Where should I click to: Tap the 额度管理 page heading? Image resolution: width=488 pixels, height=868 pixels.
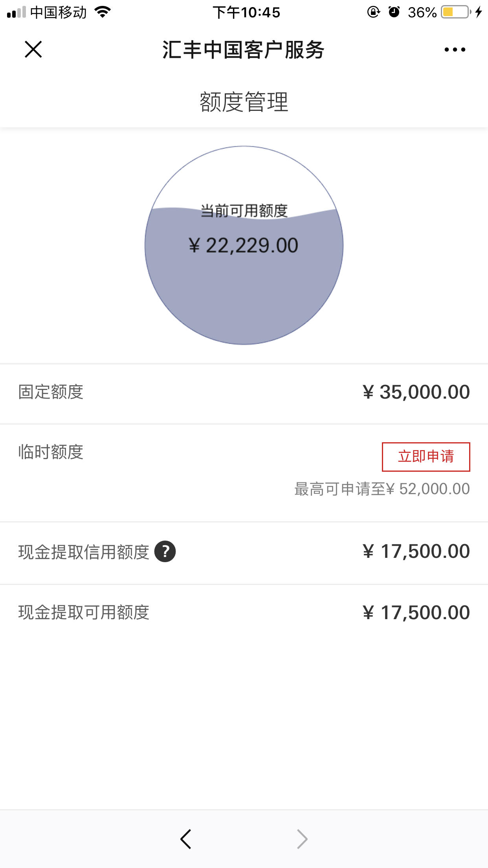point(244,102)
